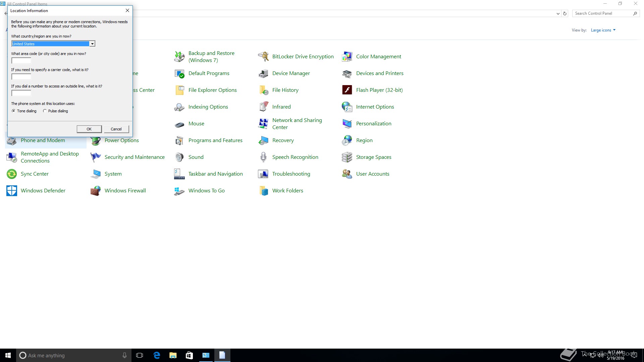Open the Windows Defender shield icon
The image size is (644, 362).
[x=12, y=191]
